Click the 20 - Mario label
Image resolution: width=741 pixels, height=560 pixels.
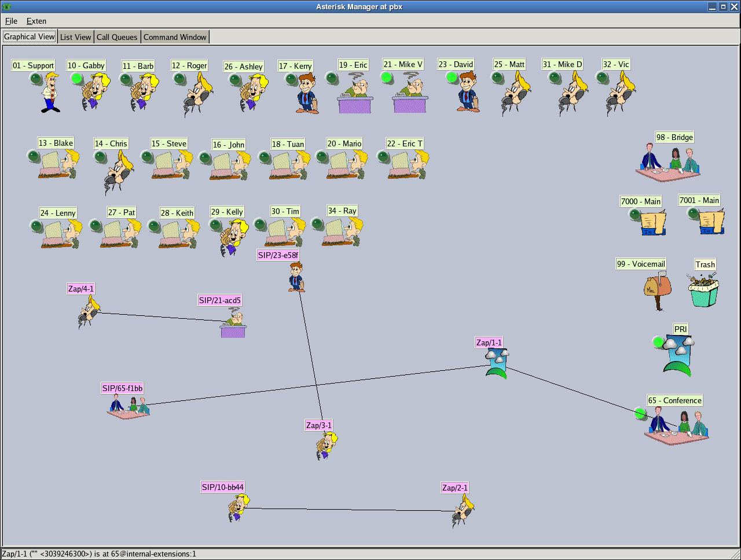[344, 143]
